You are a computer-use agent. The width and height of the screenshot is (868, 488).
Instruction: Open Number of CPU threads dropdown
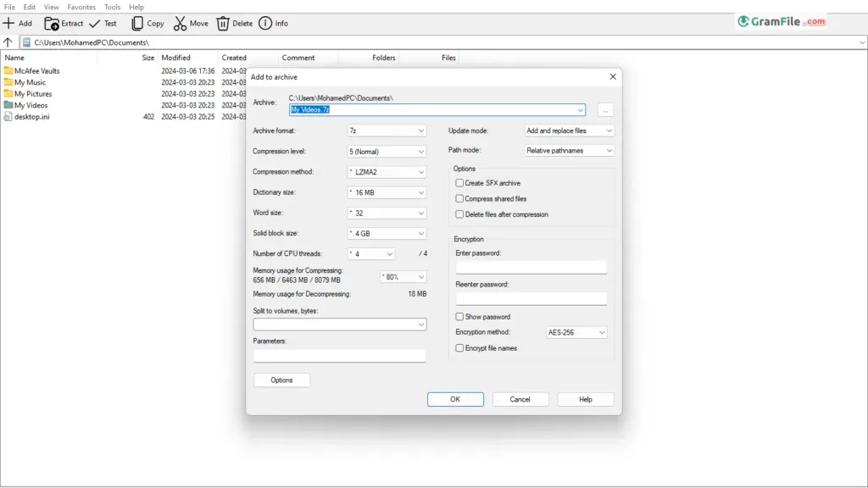[371, 253]
